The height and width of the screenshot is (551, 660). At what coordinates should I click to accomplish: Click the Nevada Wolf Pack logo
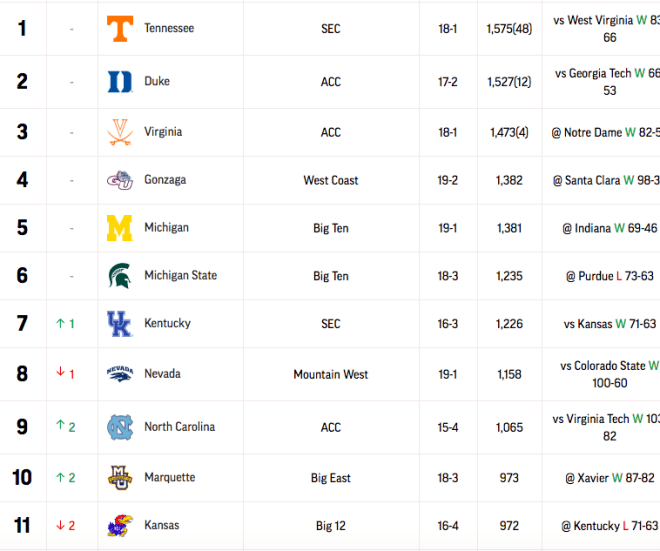pyautogui.click(x=120, y=374)
